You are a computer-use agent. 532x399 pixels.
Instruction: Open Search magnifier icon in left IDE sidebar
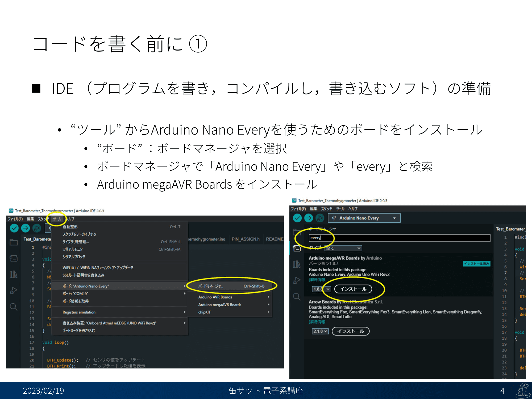pos(14,307)
